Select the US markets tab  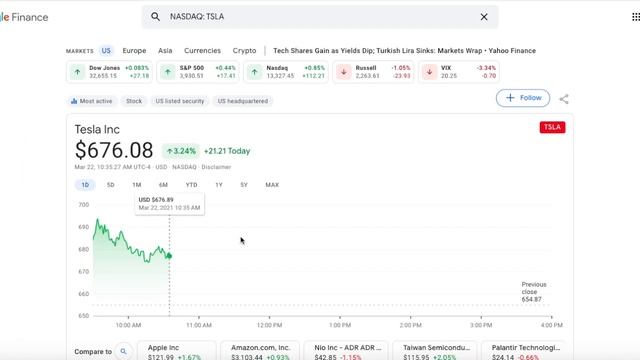106,51
